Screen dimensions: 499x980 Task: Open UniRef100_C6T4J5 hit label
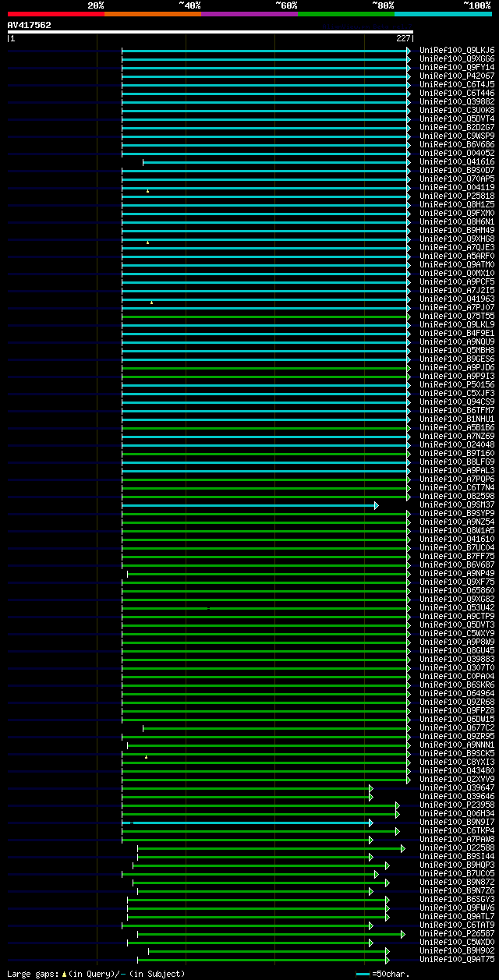click(457, 85)
